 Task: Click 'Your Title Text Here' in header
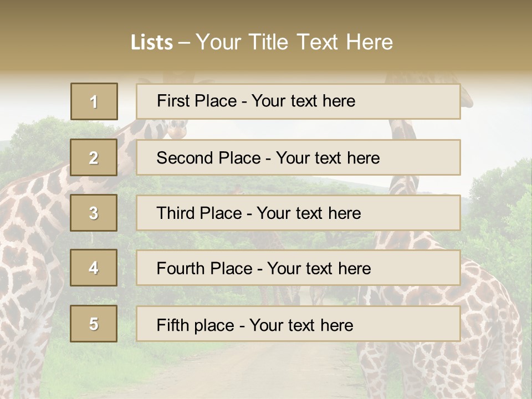coord(294,42)
